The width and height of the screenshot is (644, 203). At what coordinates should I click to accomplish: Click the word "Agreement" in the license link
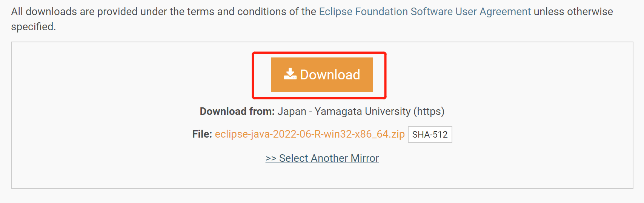505,12
